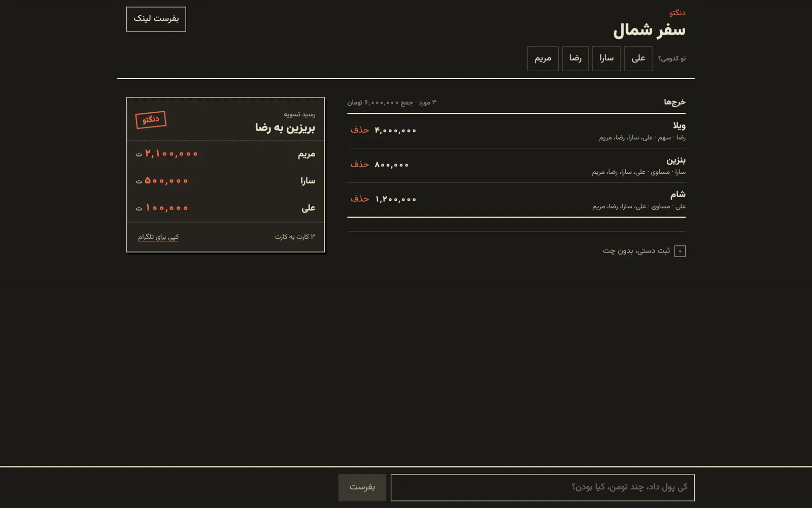Delete the بنزین expense with حذف
The width and height of the screenshot is (812, 508).
(x=359, y=165)
